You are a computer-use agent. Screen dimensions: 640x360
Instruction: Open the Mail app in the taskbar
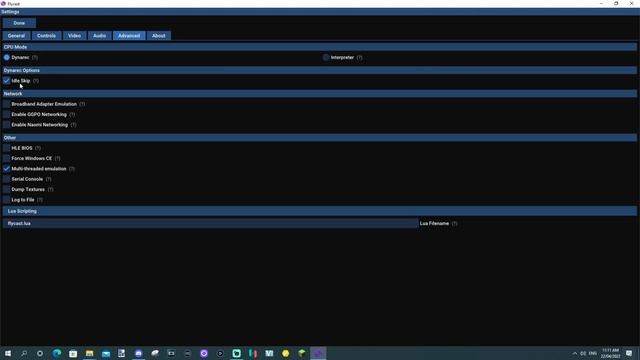pos(106,353)
